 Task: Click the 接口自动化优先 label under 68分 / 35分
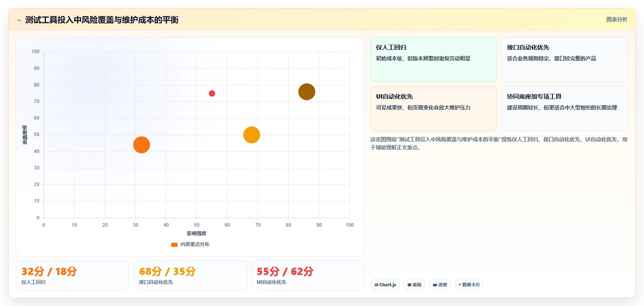point(156,282)
